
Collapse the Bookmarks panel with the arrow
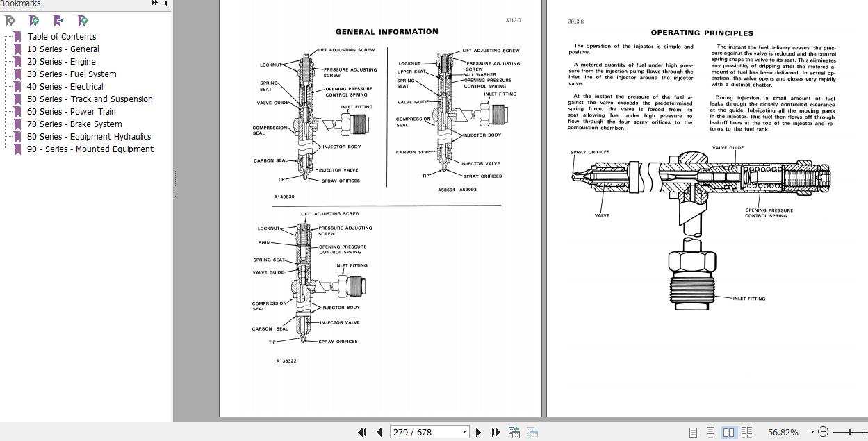coord(165,4)
